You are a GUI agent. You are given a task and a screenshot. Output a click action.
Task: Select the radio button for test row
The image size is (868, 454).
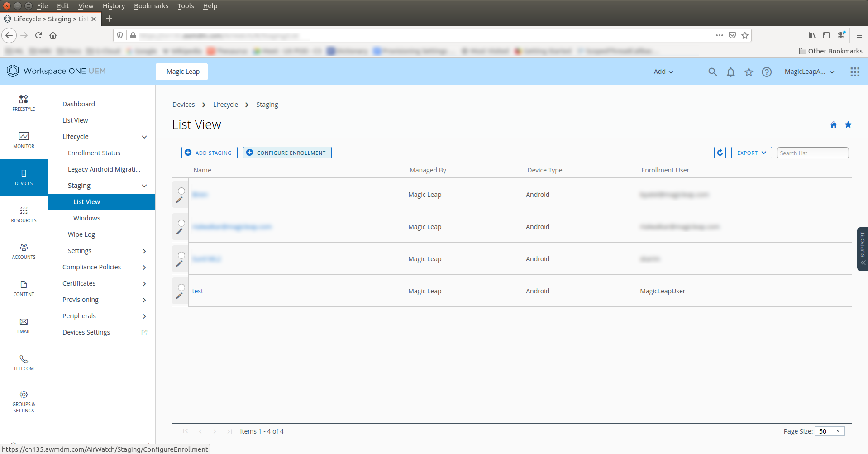181,287
